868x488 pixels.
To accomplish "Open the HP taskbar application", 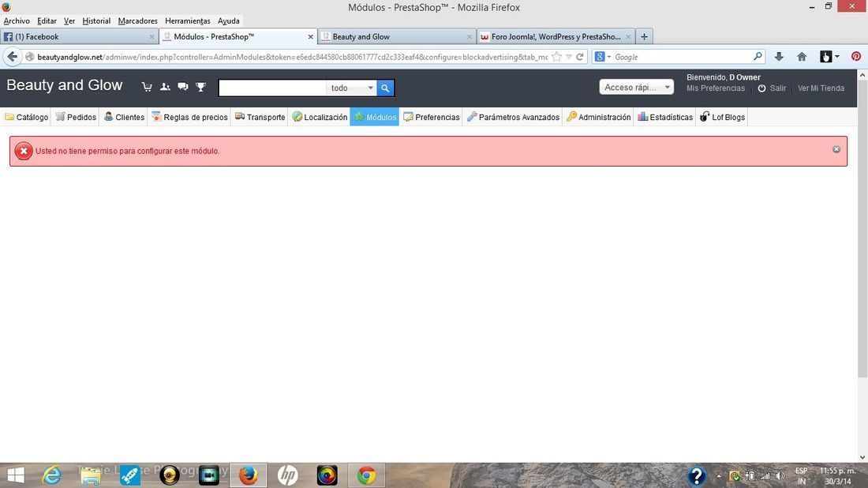I will click(287, 475).
